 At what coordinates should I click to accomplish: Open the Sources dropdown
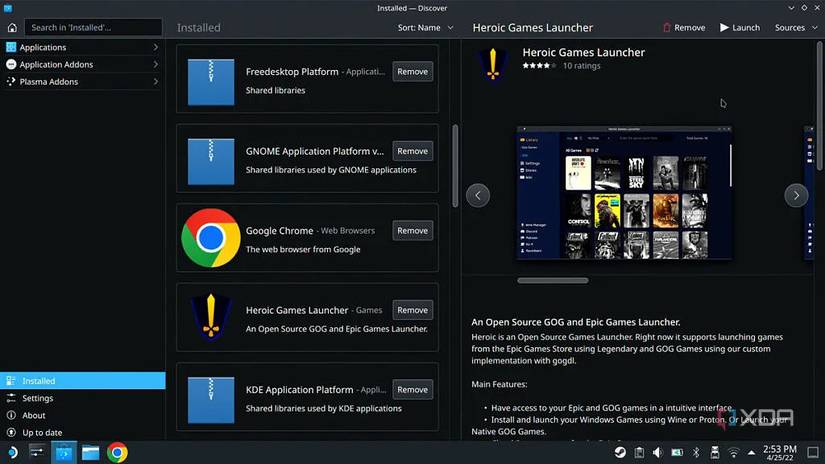click(x=796, y=27)
